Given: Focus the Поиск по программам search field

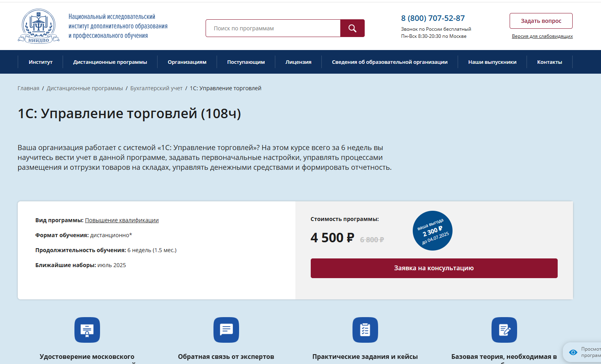Looking at the screenshot, I should click(273, 28).
